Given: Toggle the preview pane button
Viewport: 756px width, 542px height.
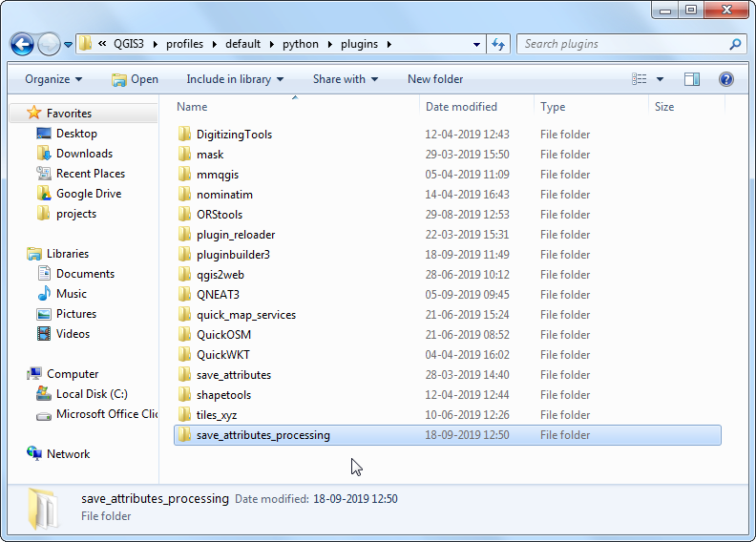Looking at the screenshot, I should 692,79.
